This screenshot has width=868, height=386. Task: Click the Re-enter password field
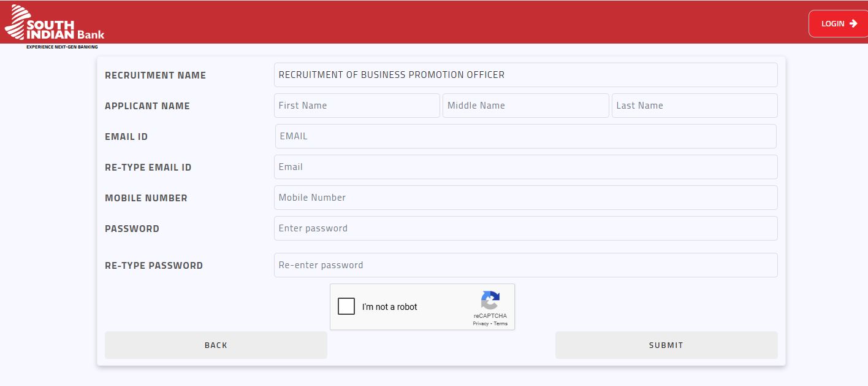(525, 265)
